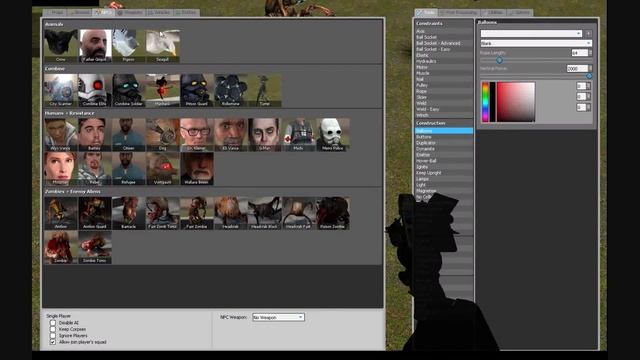The width and height of the screenshot is (640, 360).
Task: Open the balloon model dropdown
Action: (x=536, y=43)
